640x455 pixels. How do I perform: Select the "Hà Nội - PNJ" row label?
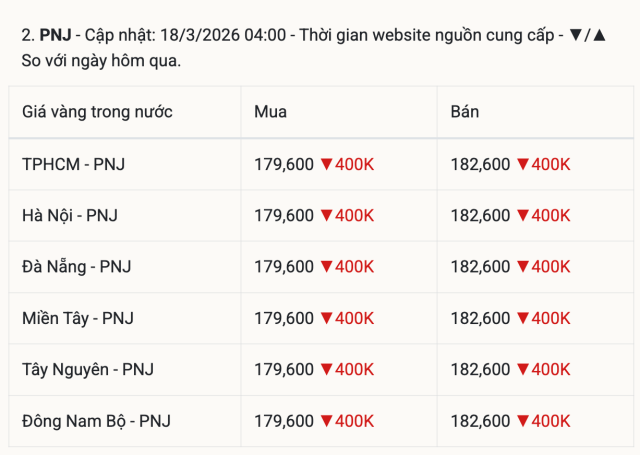(70, 215)
